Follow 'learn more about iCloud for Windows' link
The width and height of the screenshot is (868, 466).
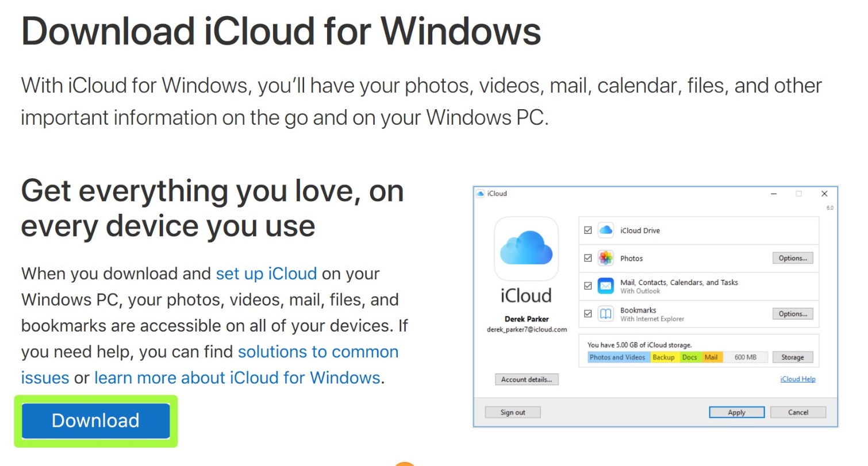(x=237, y=378)
